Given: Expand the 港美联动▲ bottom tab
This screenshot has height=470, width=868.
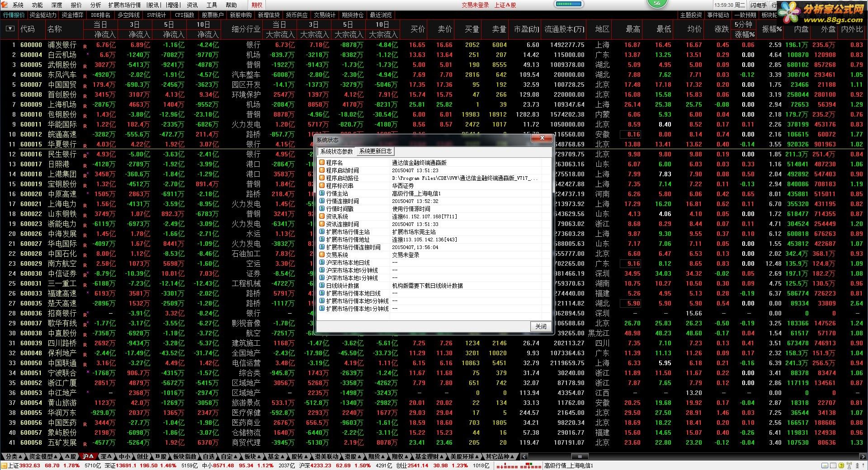Looking at the screenshot, I should pyautogui.click(x=327, y=456).
